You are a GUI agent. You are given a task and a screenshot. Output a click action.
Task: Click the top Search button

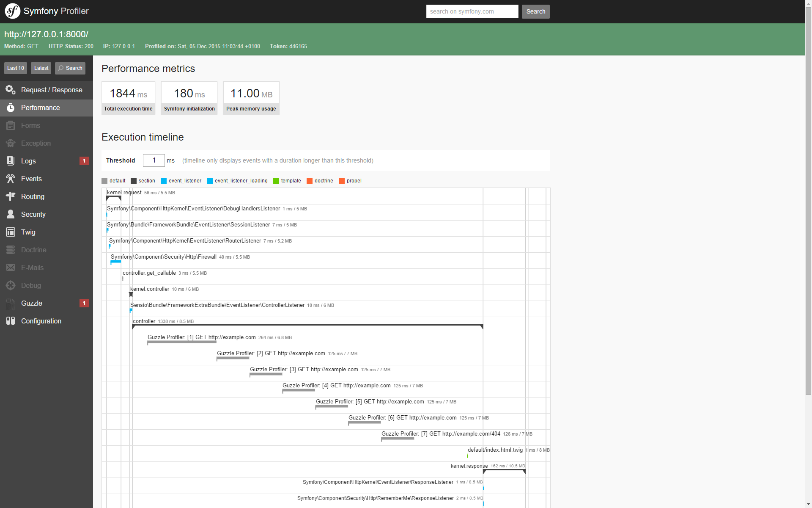(x=535, y=11)
